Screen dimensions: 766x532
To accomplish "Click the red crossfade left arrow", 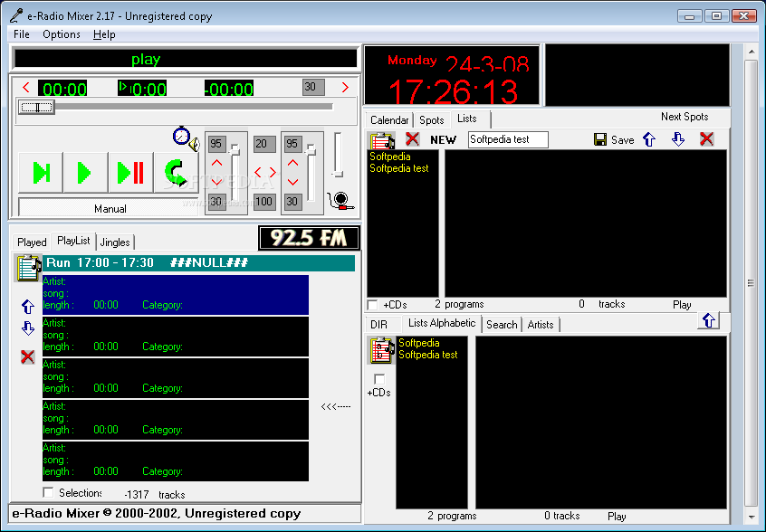I will pyautogui.click(x=258, y=172).
